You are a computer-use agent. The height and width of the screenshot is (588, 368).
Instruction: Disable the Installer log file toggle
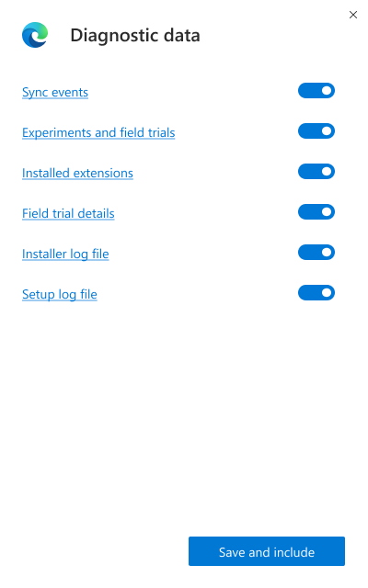tap(316, 253)
